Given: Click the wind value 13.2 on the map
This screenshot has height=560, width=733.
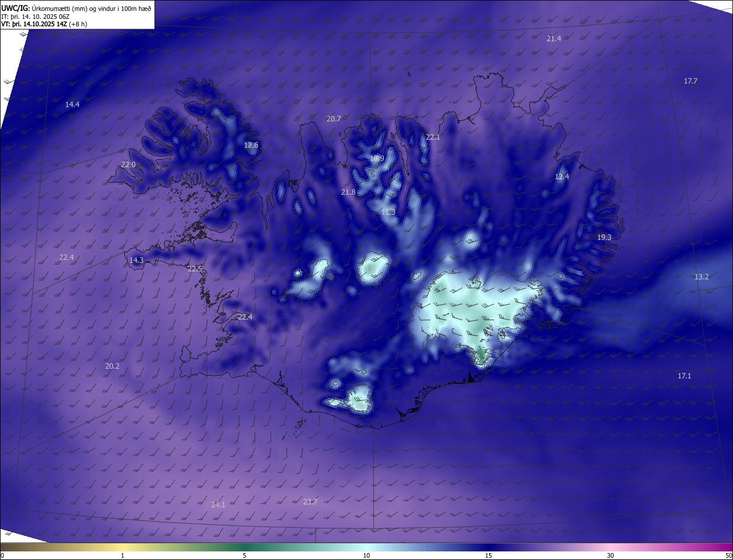Looking at the screenshot, I should click(x=702, y=277).
